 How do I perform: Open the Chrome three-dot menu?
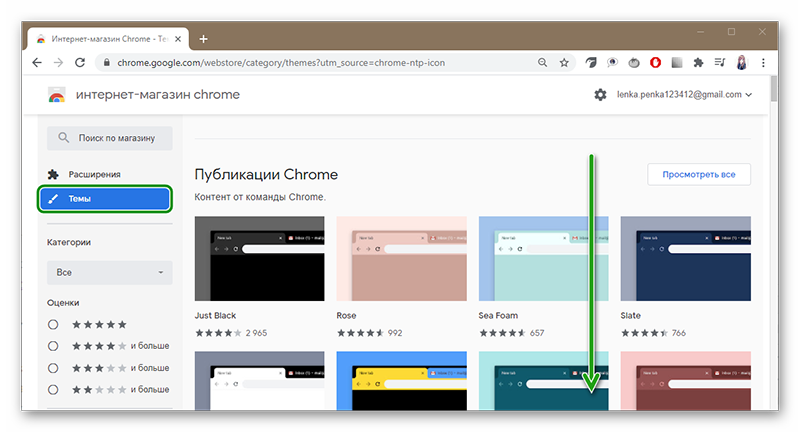(763, 63)
